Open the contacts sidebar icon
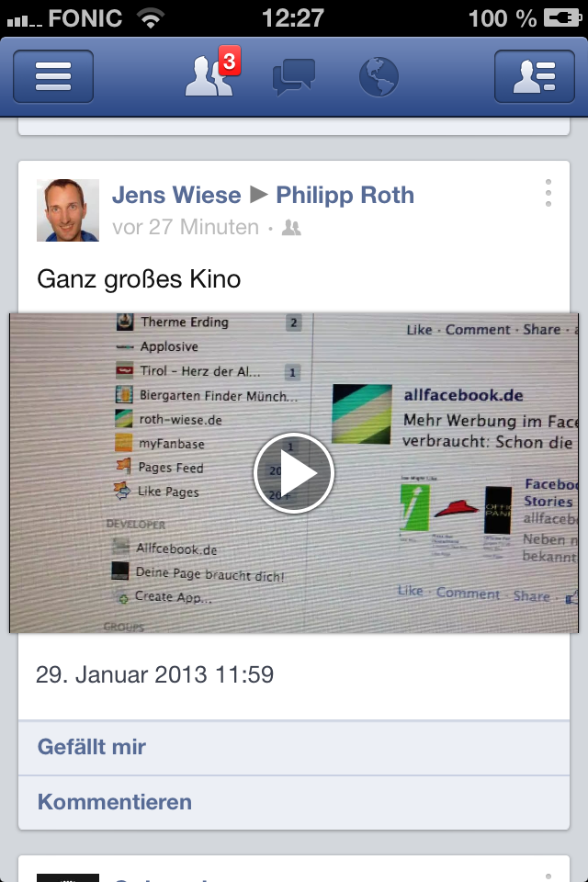This screenshot has height=882, width=588. [535, 76]
